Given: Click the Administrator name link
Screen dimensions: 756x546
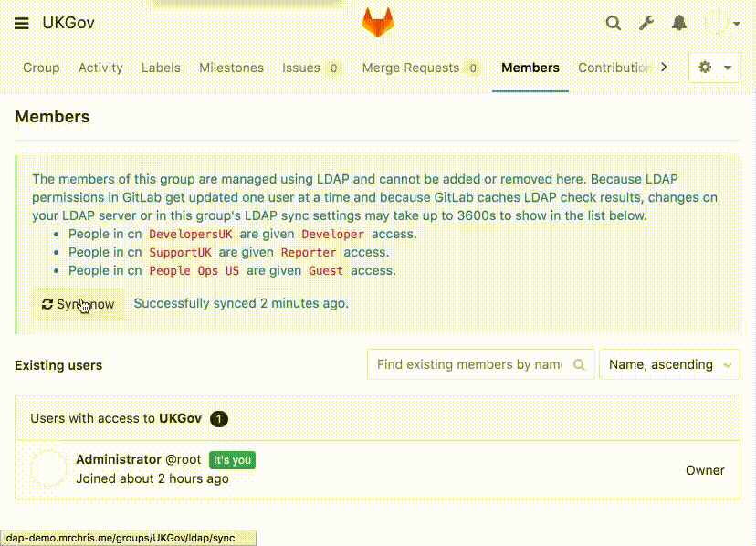Looking at the screenshot, I should (118, 459).
